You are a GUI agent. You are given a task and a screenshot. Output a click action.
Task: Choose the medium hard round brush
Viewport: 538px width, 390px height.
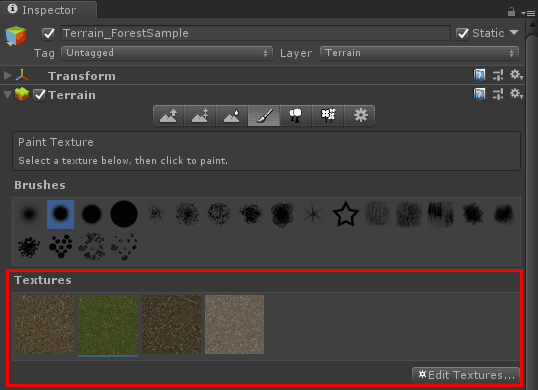[x=92, y=214]
